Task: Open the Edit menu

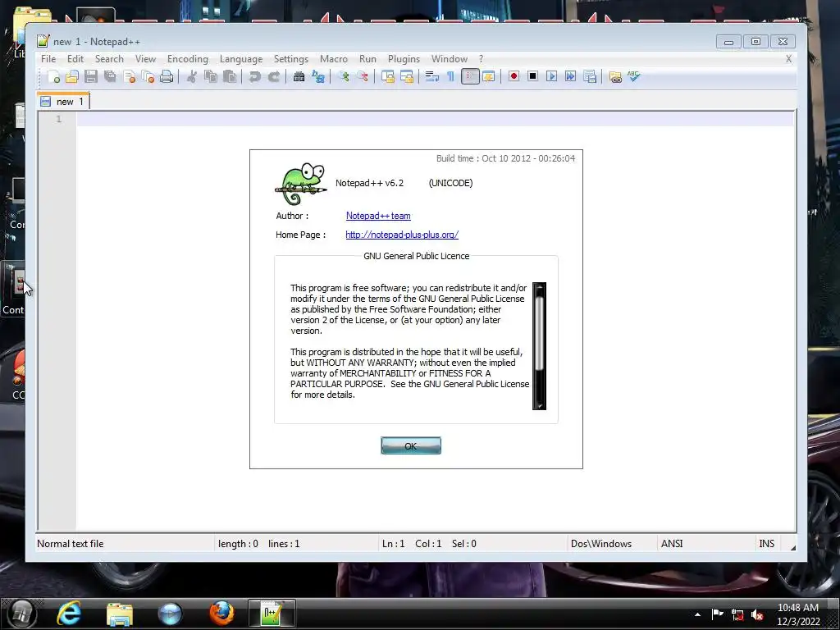Action: click(x=75, y=59)
